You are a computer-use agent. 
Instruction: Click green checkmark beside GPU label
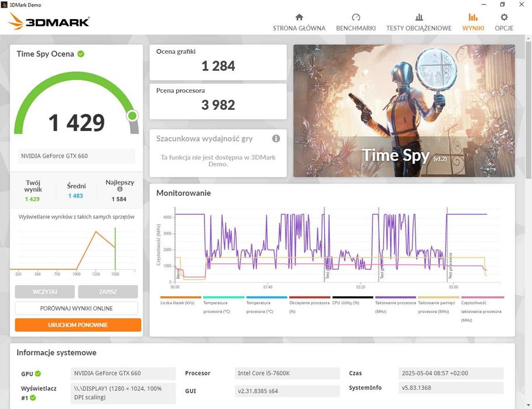click(38, 373)
